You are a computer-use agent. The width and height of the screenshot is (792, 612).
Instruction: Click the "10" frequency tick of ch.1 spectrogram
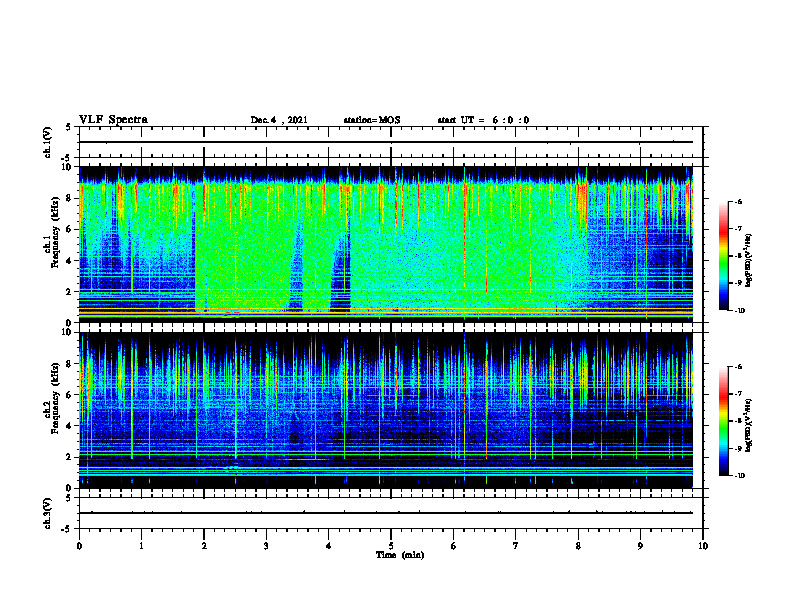(x=67, y=167)
